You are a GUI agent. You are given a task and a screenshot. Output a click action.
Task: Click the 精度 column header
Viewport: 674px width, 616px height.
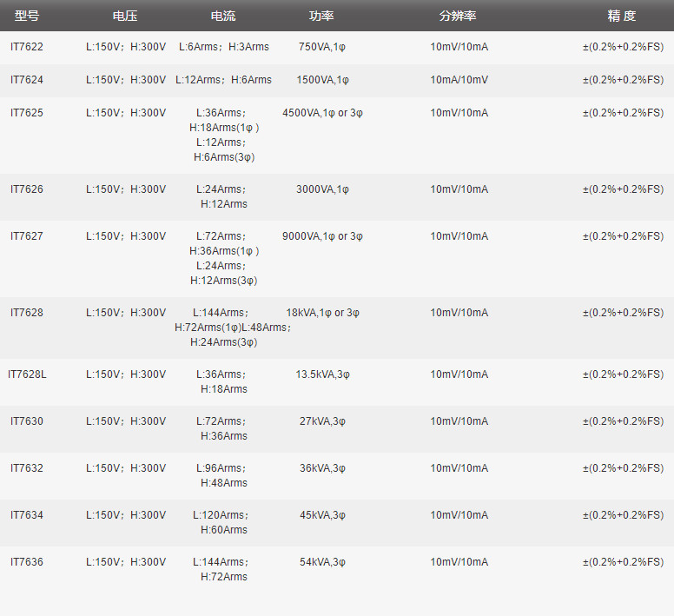click(622, 16)
